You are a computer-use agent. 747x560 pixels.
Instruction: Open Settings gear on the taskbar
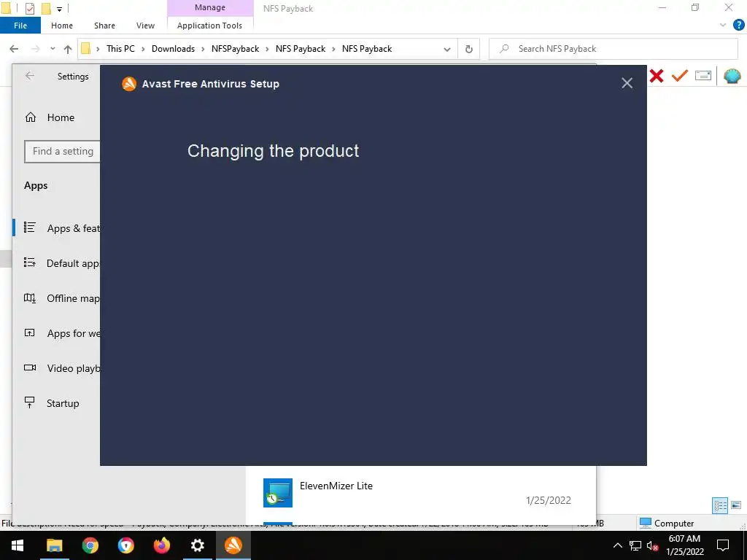pyautogui.click(x=197, y=545)
